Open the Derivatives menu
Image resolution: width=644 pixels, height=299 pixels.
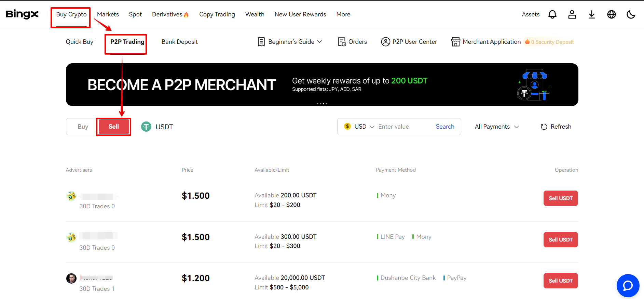point(167,14)
